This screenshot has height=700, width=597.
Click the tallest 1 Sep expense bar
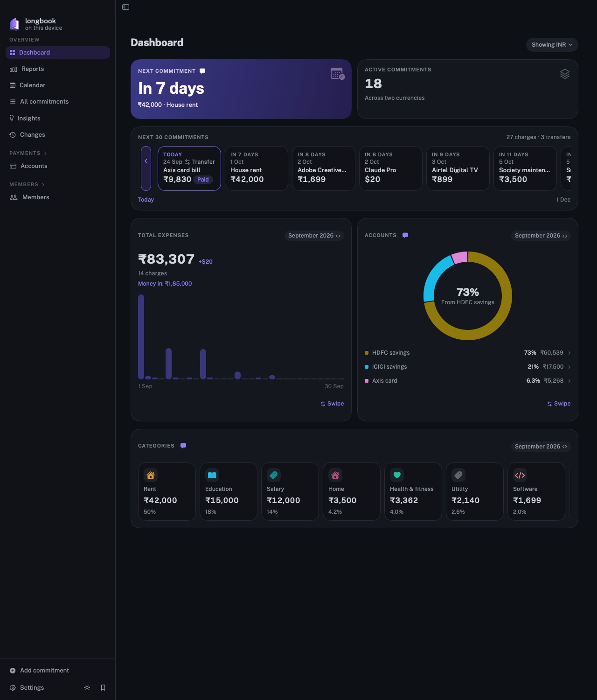[x=141, y=336]
